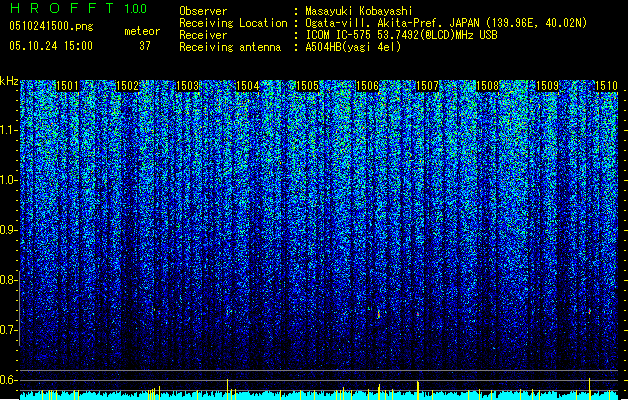The image size is (629, 400).
Task: Click the 1.0 kHz axis tick label
Action: 9,180
